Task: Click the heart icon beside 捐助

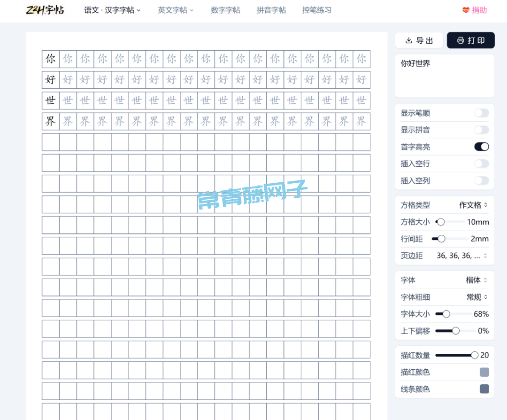Action: [466, 10]
